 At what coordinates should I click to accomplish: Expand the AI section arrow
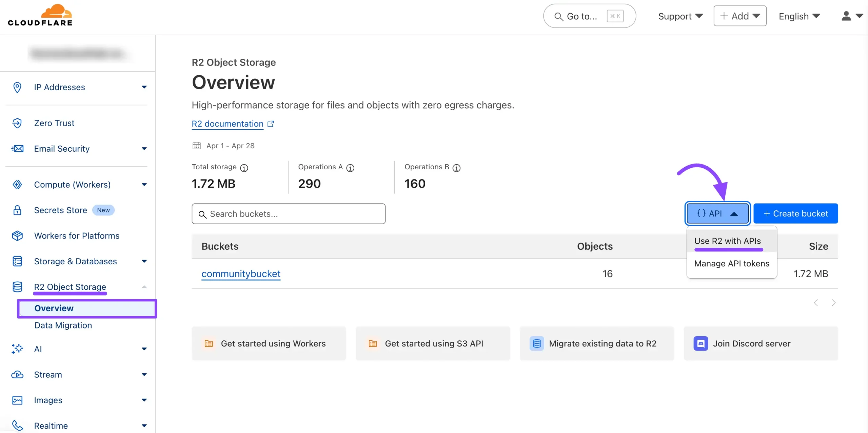pyautogui.click(x=144, y=349)
